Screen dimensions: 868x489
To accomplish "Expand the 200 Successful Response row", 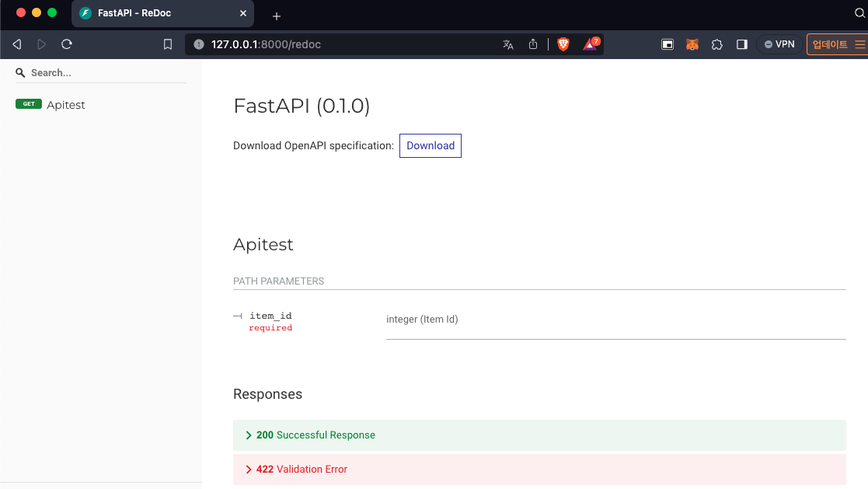I will [x=539, y=435].
